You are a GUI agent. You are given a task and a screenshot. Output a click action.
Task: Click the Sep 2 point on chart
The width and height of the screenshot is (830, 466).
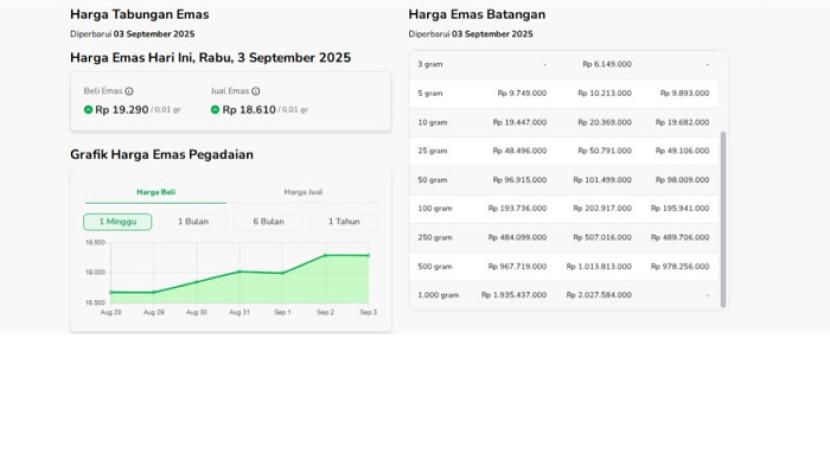tap(326, 256)
